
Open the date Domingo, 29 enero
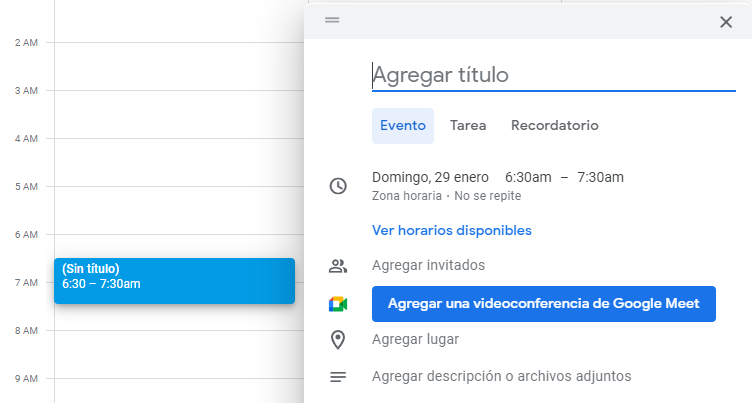click(x=430, y=178)
